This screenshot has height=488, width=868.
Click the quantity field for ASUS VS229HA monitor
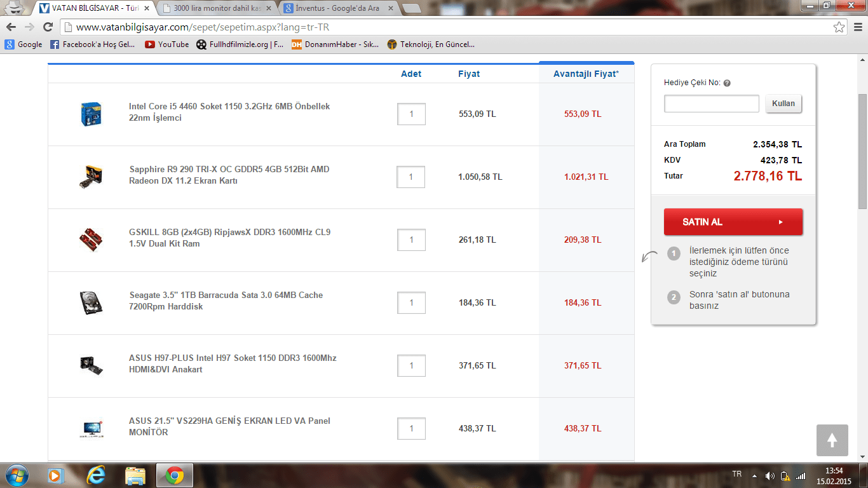[411, 428]
